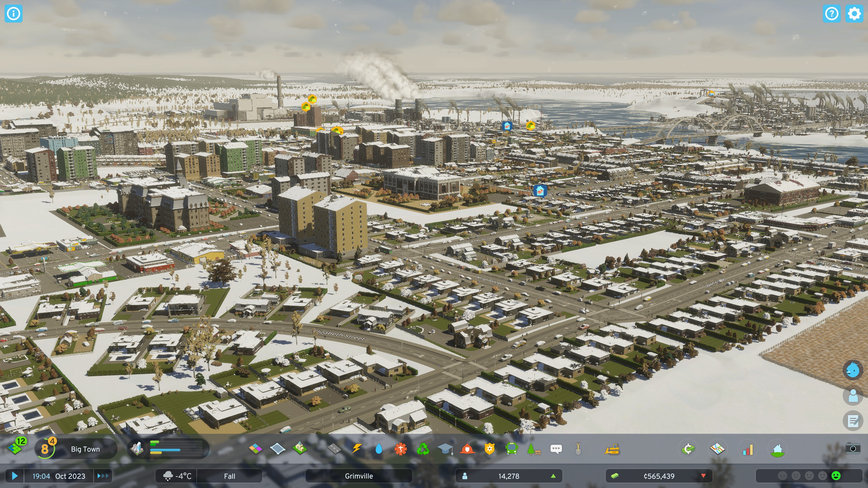The image size is (868, 488).
Task: Open the City Statistics bar chart
Action: click(748, 449)
